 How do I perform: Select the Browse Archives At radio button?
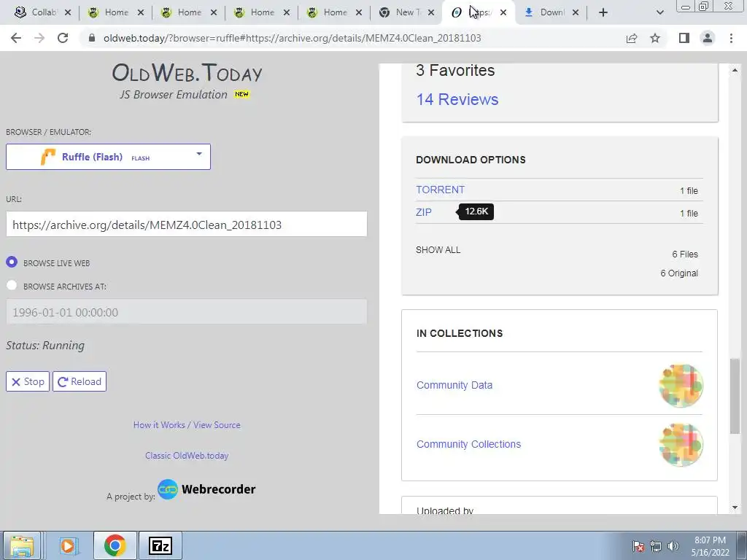(x=12, y=286)
